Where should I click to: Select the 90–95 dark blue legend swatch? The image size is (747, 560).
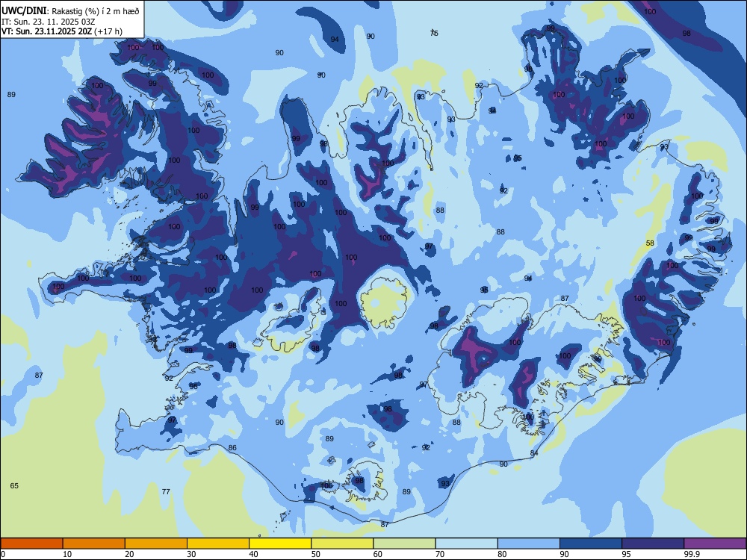591,544
